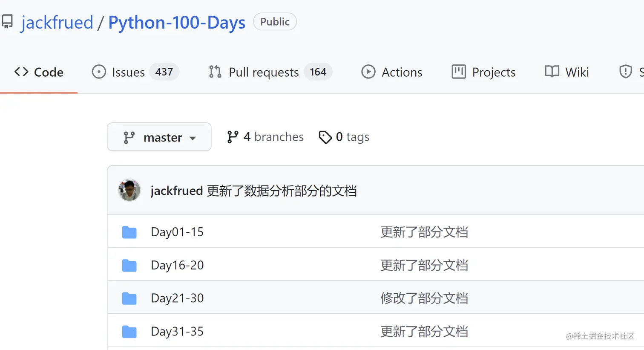Click the Actions play-circle icon
This screenshot has width=644, height=350.
click(368, 72)
